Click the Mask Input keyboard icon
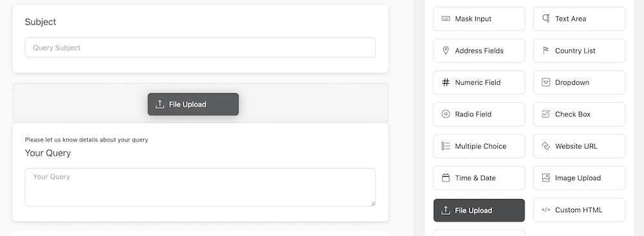Screen dimensions: 644x236 (446, 19)
